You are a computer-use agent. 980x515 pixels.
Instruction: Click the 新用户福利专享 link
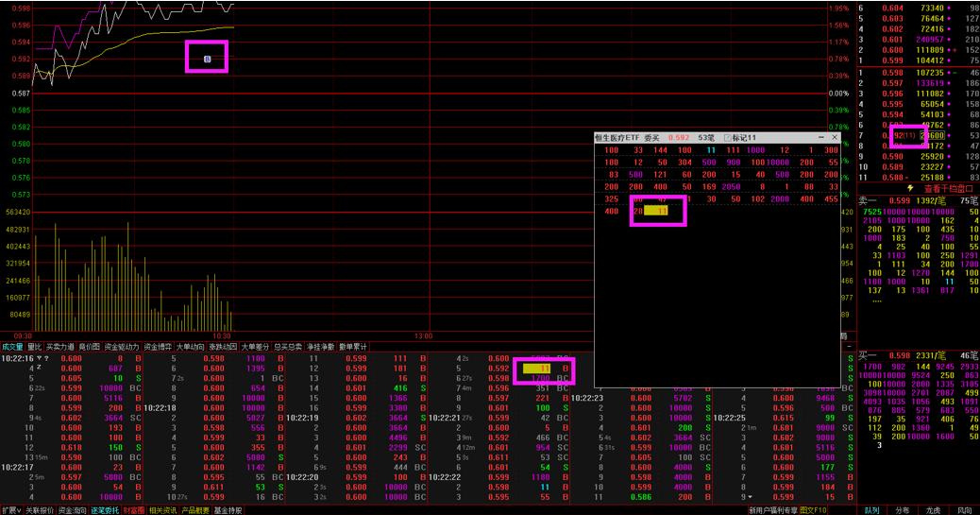coord(773,510)
